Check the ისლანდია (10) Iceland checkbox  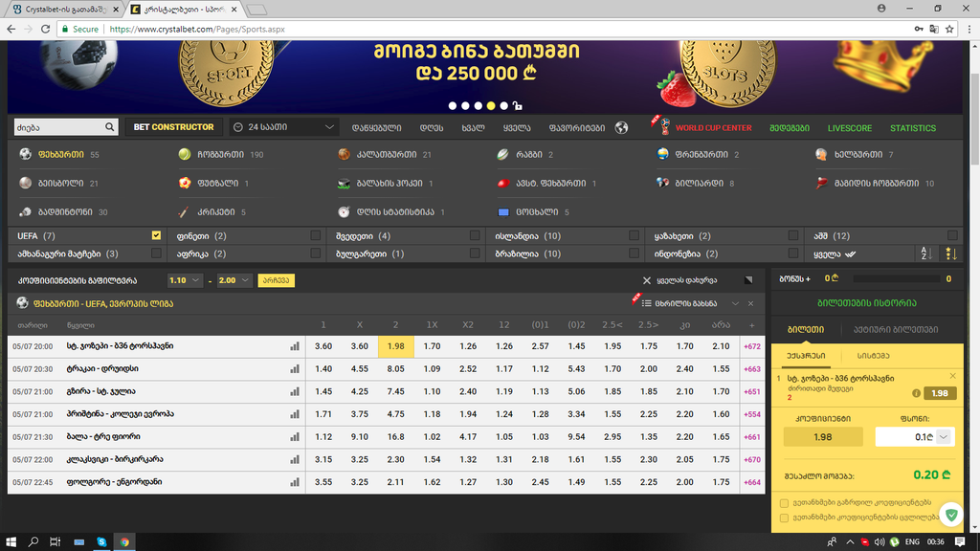(634, 235)
